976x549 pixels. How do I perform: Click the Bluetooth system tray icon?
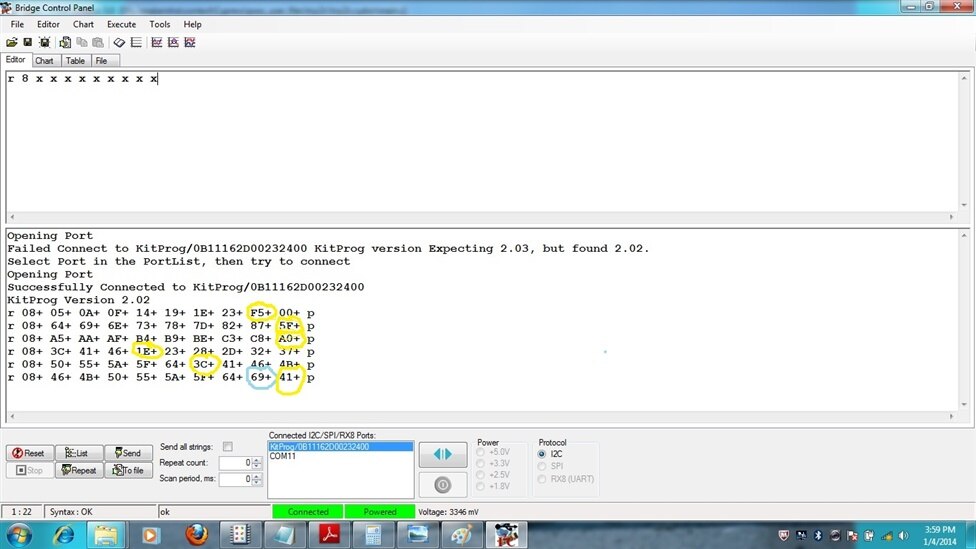coord(818,535)
